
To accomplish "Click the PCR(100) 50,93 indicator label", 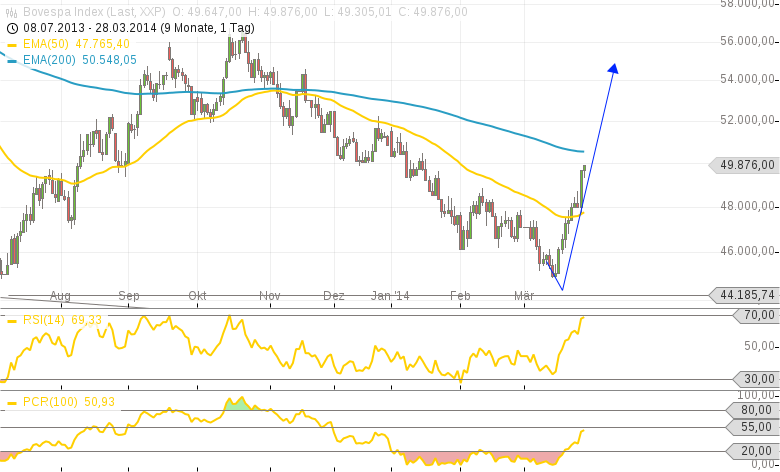I will [x=69, y=401].
